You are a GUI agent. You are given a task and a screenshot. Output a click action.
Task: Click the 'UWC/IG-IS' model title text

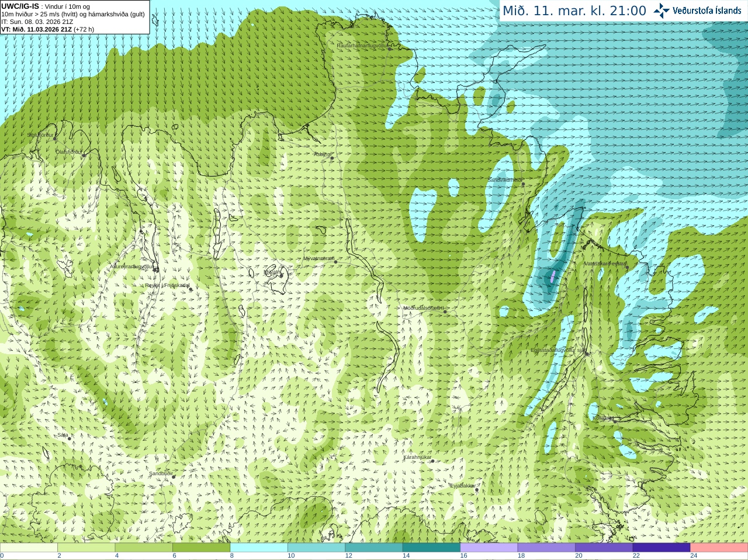pos(20,6)
